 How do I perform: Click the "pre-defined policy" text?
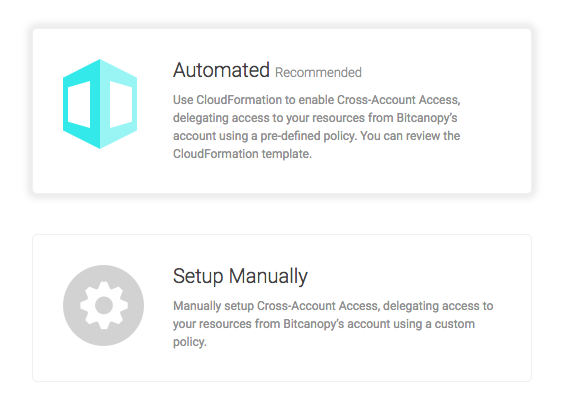pyautogui.click(x=307, y=136)
